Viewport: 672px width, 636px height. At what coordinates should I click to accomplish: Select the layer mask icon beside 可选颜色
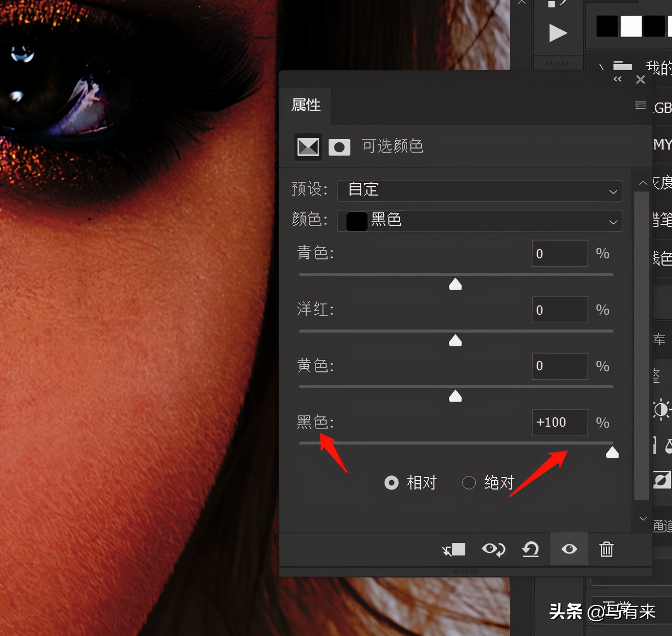(x=339, y=147)
